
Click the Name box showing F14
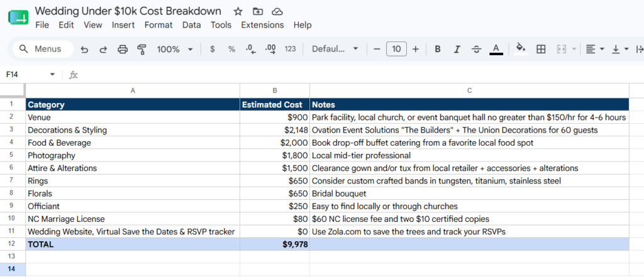[x=25, y=75]
